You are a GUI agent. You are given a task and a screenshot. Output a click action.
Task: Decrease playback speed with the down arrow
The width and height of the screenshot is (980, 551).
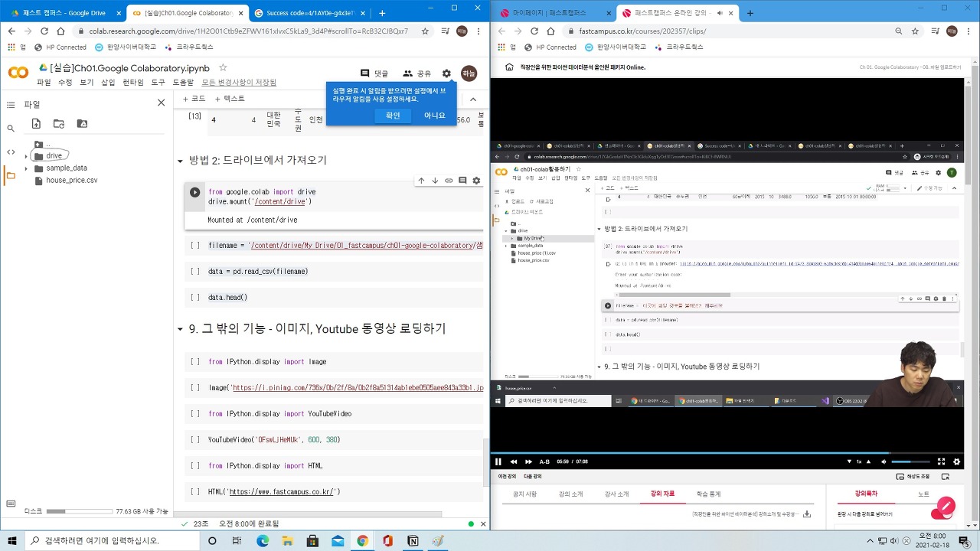click(848, 461)
